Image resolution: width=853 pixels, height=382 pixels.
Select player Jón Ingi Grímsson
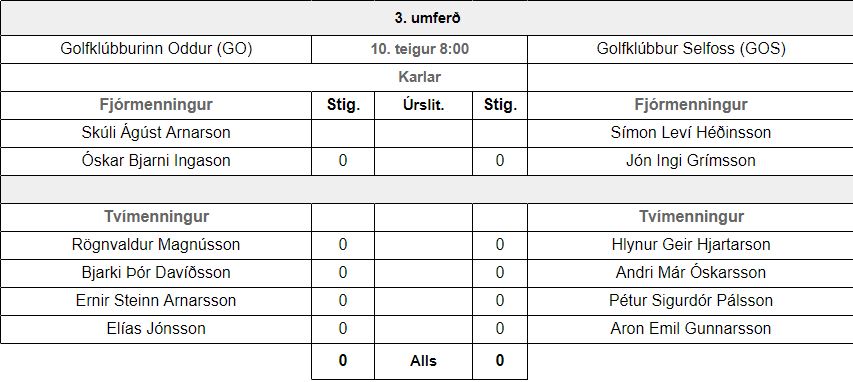point(691,161)
